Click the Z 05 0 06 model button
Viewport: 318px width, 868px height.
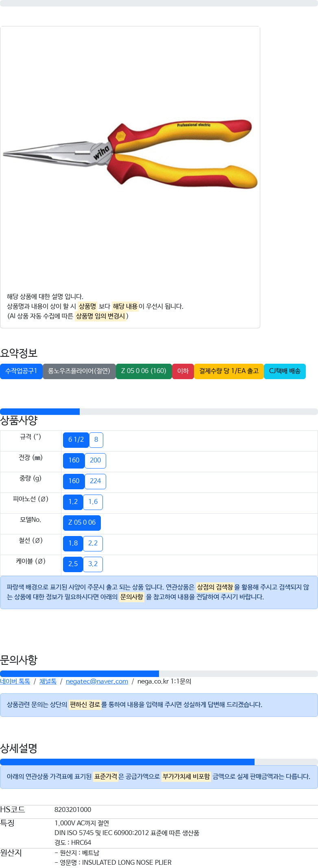82,523
